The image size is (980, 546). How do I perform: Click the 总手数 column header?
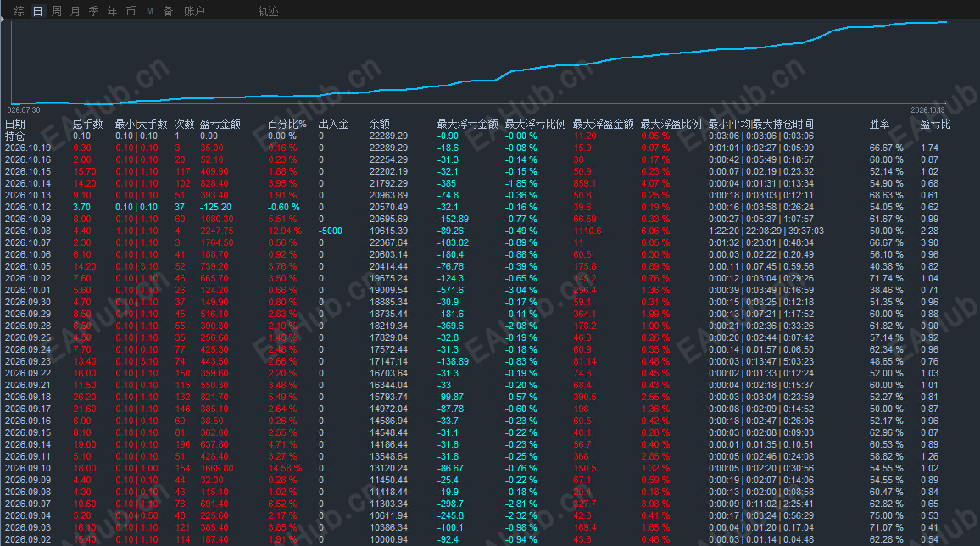point(87,125)
